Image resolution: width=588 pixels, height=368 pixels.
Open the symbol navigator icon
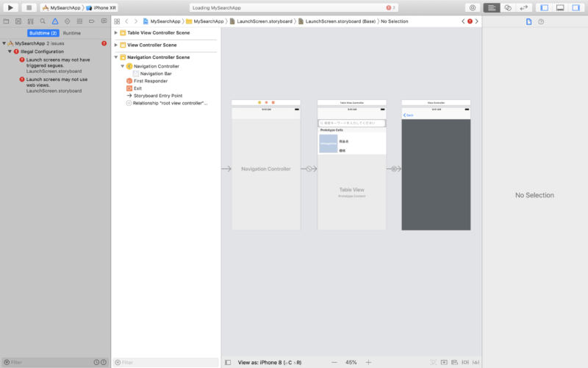coord(30,21)
